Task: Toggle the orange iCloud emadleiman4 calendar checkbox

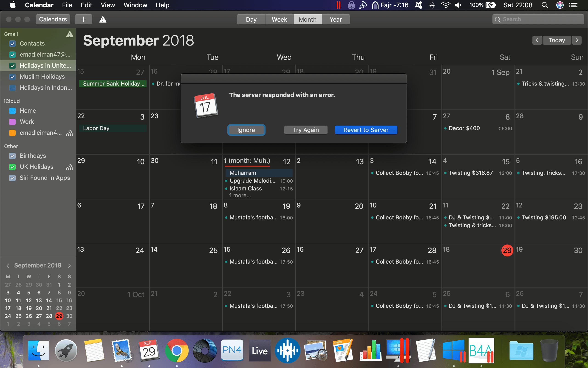Action: [x=12, y=133]
